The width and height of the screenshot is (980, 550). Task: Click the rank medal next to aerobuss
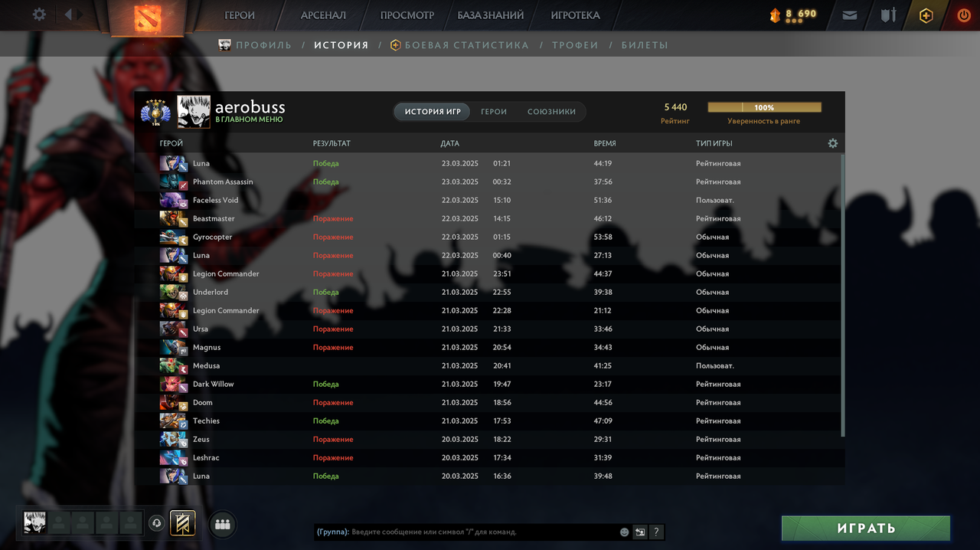tap(155, 113)
